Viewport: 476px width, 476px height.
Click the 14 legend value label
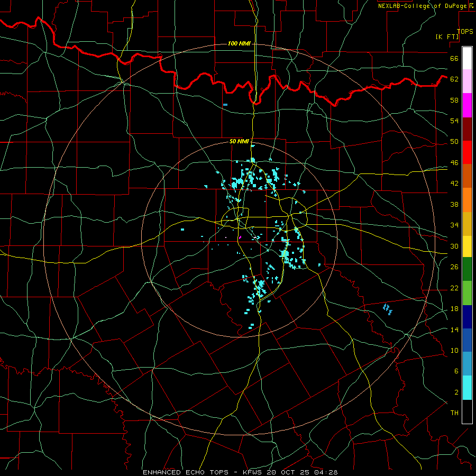(x=454, y=329)
